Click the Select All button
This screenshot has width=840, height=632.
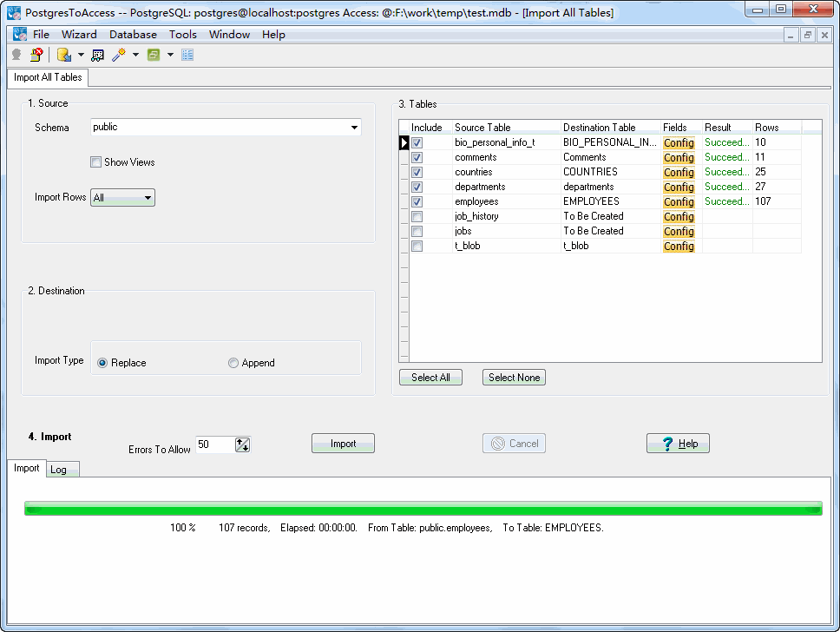pyautogui.click(x=430, y=378)
